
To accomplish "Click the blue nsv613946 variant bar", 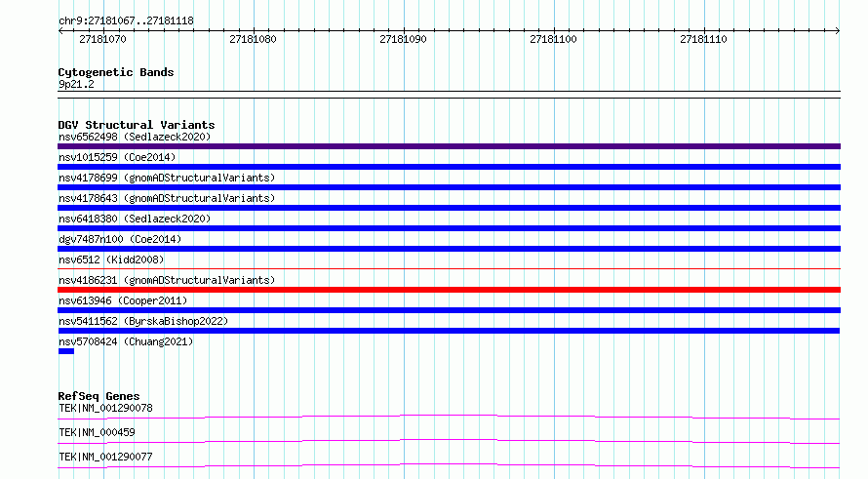I will [449, 310].
